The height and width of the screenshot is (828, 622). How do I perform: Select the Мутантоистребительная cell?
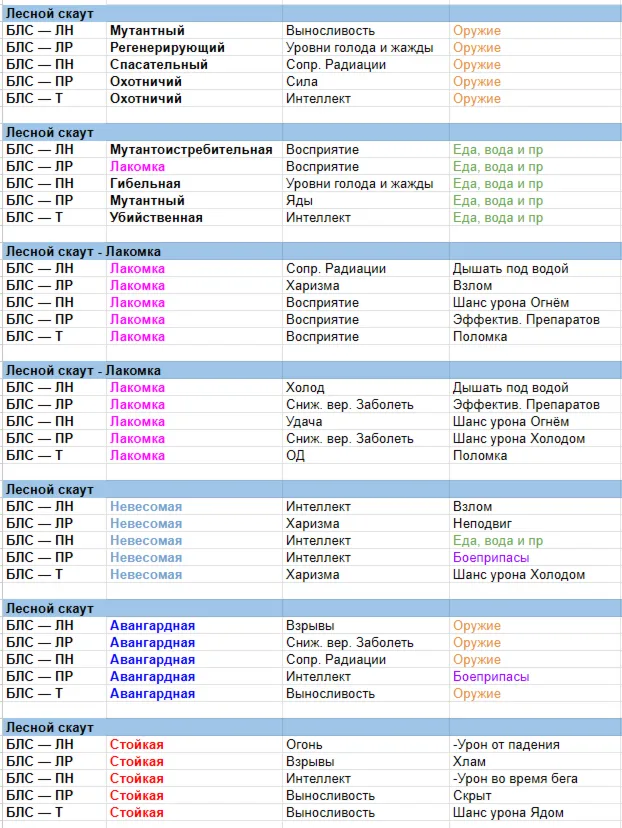click(x=191, y=149)
